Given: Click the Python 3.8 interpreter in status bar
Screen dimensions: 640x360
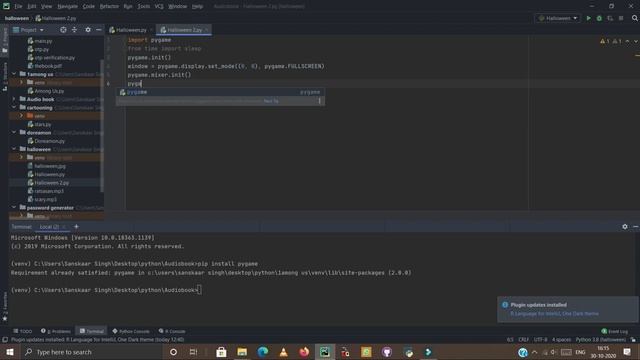Looking at the screenshot, I should tap(600, 340).
